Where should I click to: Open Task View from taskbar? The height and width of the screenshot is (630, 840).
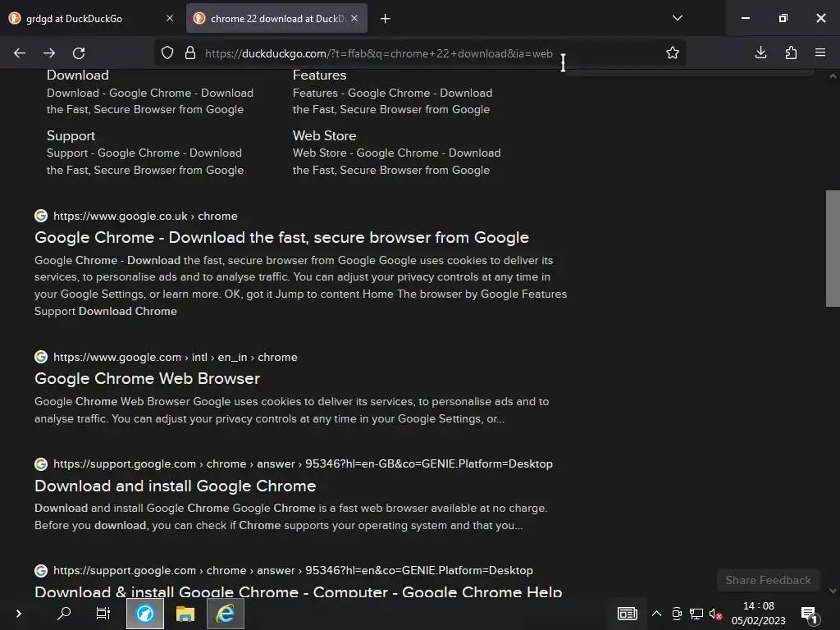103,613
